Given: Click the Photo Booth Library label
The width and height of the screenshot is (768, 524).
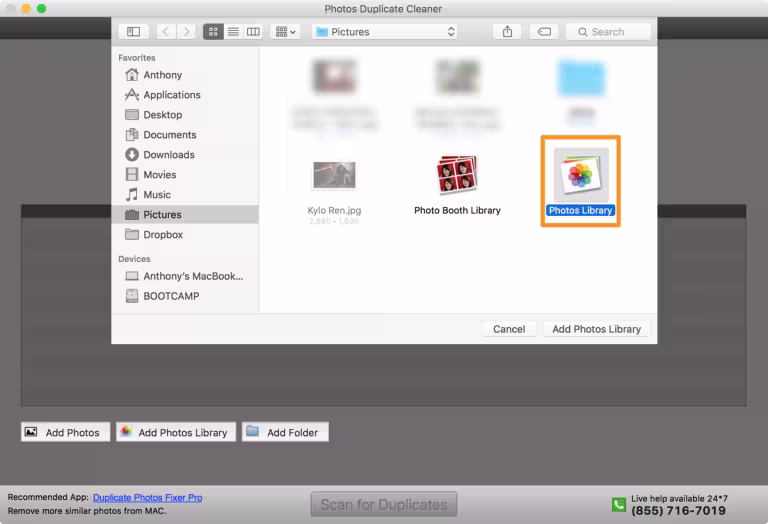Looking at the screenshot, I should [x=457, y=211].
